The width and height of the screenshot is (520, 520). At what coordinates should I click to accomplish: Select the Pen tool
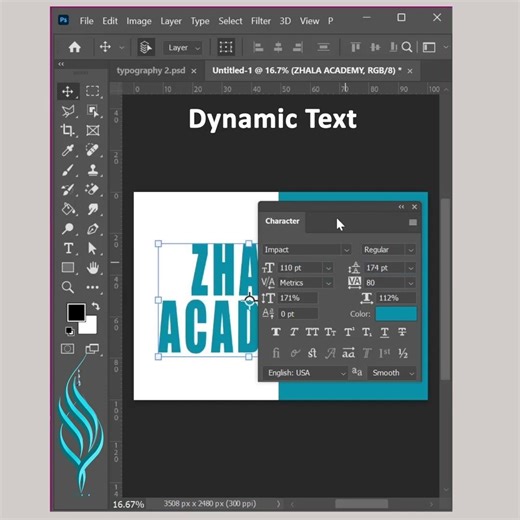pyautogui.click(x=93, y=229)
